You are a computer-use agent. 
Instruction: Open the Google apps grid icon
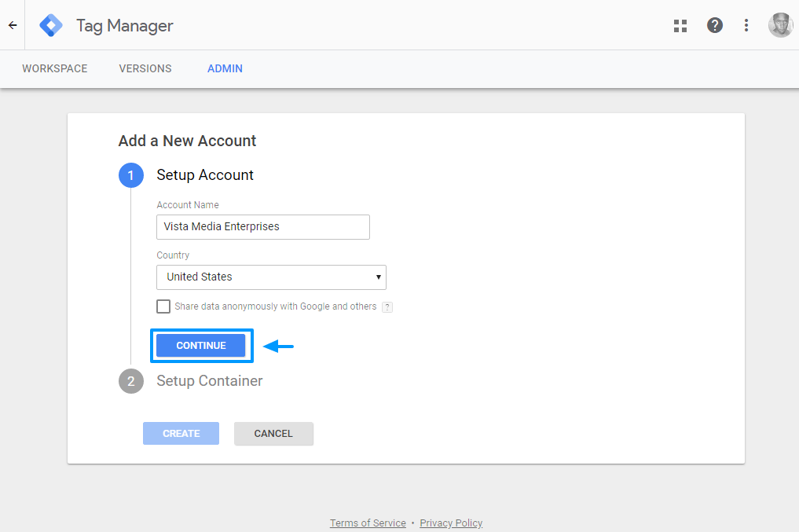click(x=680, y=25)
